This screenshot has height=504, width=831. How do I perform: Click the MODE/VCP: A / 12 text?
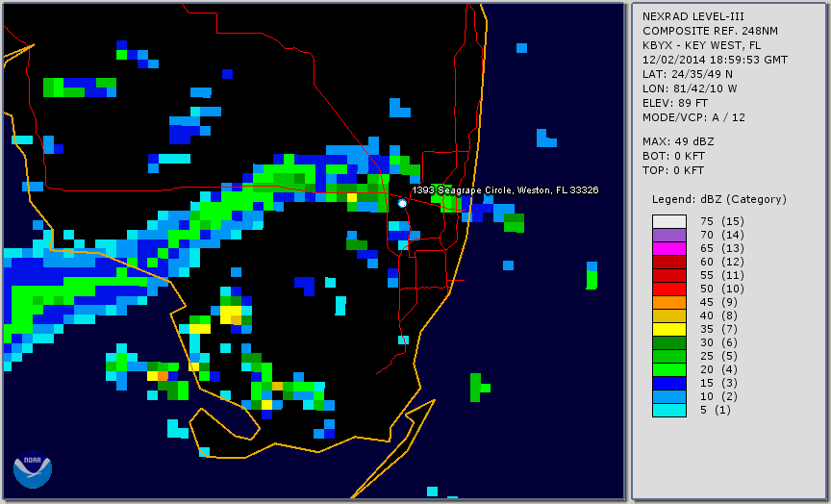(693, 117)
